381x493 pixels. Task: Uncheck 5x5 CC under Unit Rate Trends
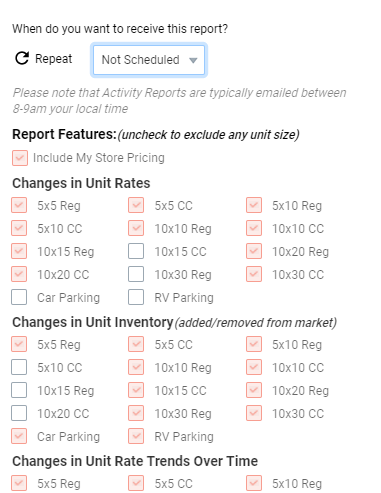136,483
